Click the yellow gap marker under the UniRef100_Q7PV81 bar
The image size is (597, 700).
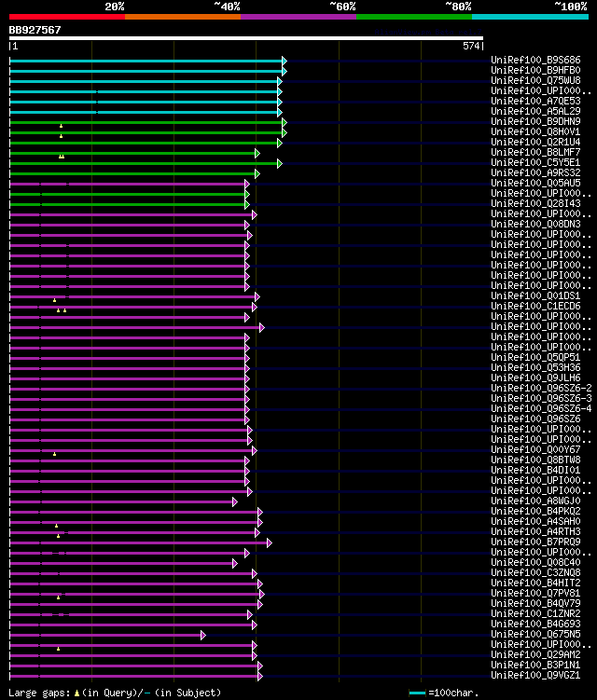58,597
